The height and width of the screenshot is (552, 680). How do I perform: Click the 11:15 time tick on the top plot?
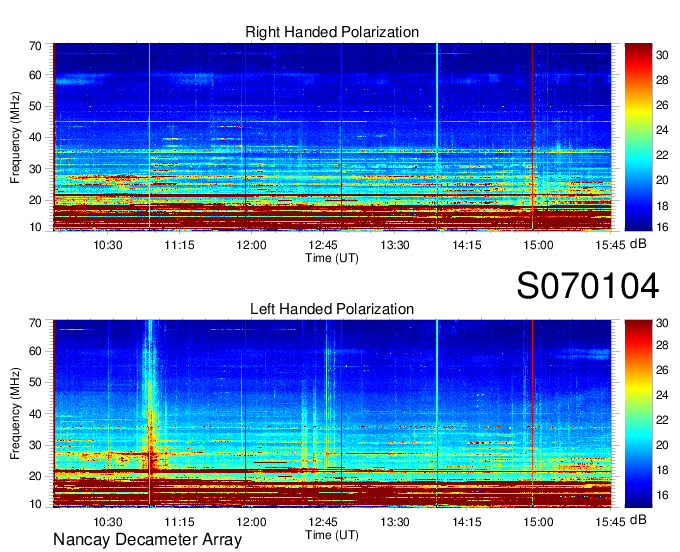(179, 245)
